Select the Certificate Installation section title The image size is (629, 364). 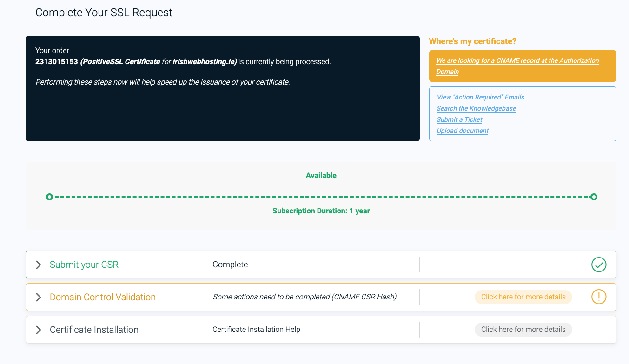click(94, 330)
